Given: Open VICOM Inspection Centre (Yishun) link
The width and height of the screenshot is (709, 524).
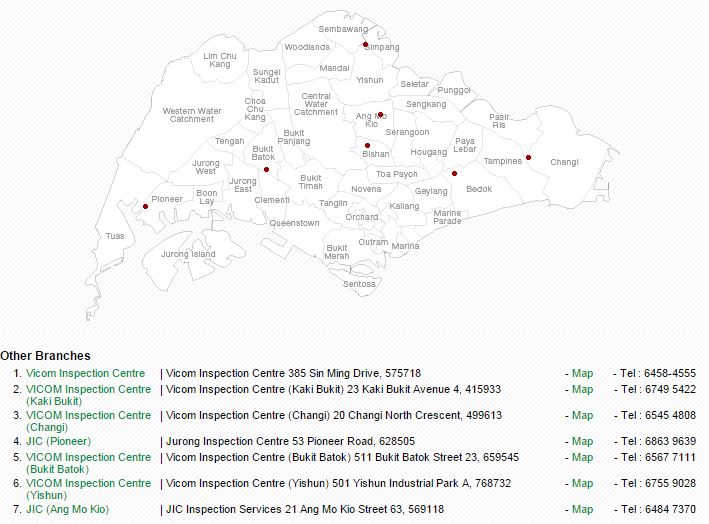Looking at the screenshot, I should click(88, 489).
